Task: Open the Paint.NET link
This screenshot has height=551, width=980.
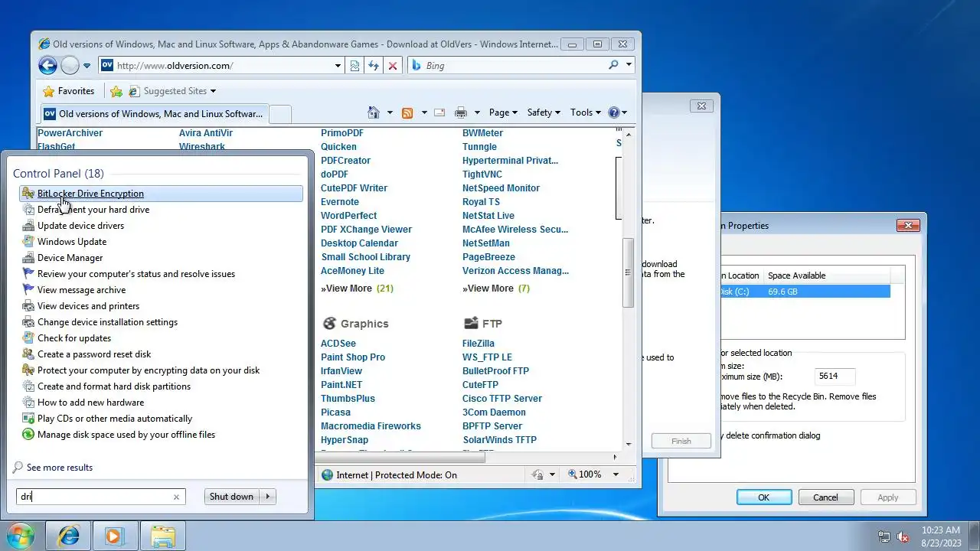Action: (341, 385)
